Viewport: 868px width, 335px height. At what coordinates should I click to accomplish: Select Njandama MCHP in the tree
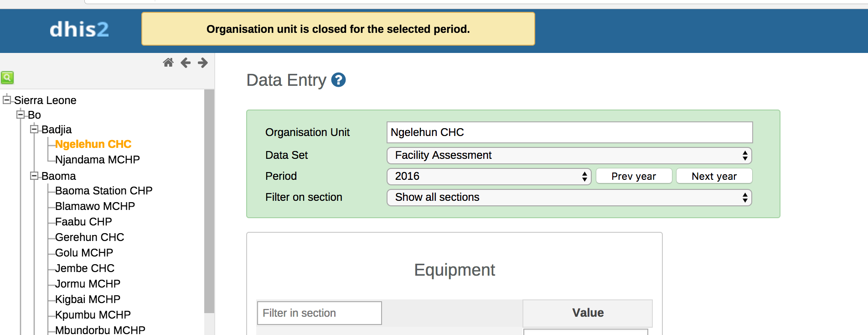click(x=97, y=160)
